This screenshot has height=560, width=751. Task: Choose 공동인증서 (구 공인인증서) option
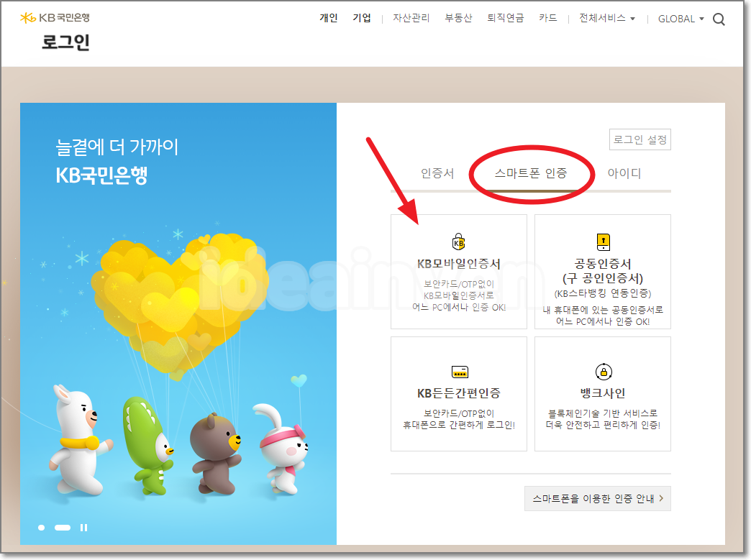pos(603,272)
